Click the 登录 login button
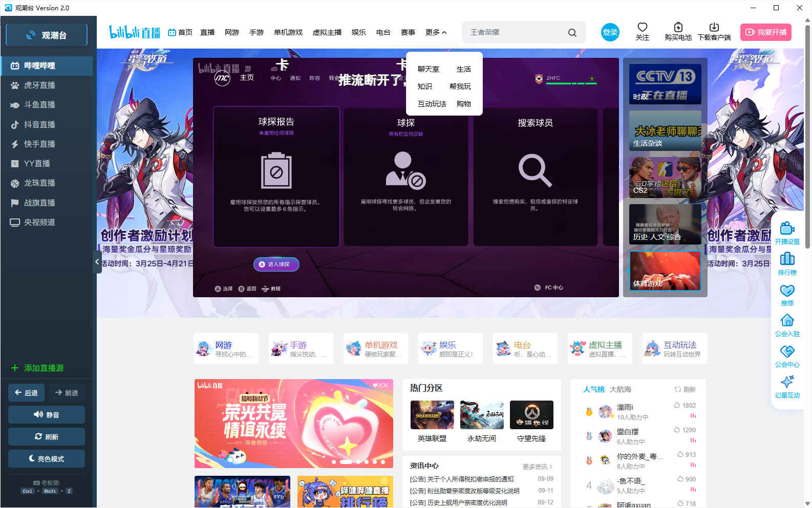812x508 pixels. point(610,32)
